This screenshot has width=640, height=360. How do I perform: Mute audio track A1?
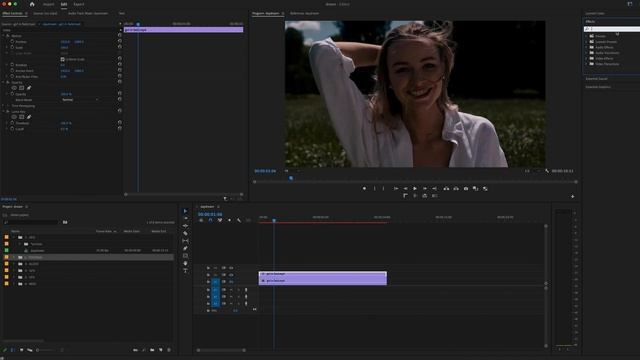coord(231,290)
